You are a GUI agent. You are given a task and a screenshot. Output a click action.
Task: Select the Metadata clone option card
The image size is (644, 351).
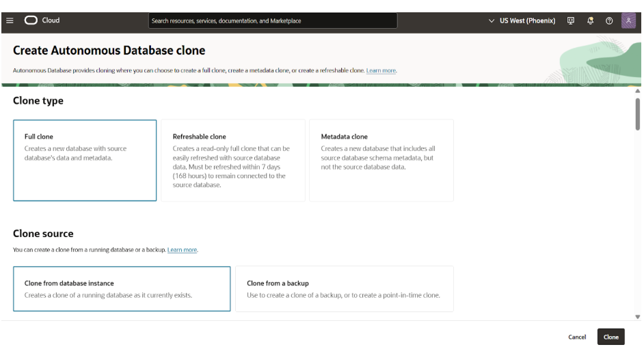coord(381,160)
